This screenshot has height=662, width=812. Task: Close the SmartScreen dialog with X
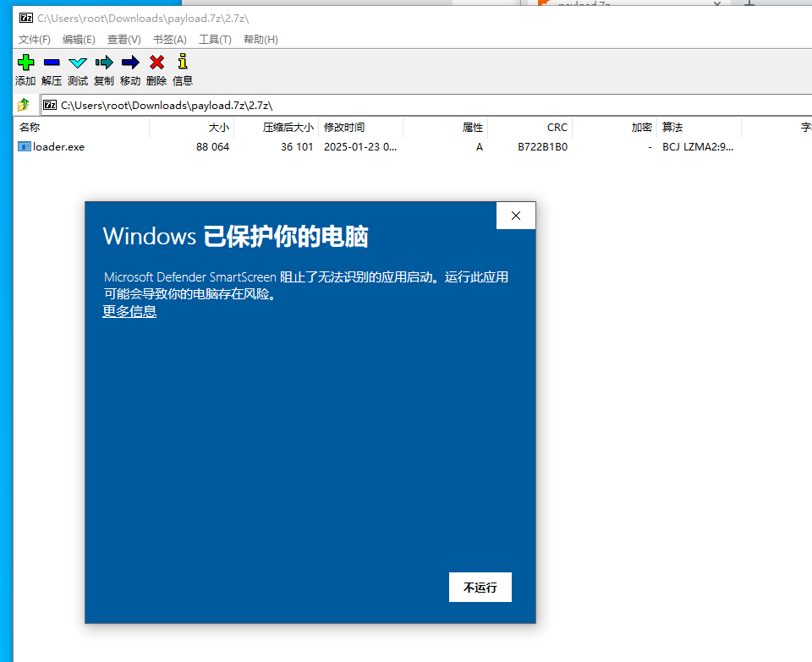(516, 216)
